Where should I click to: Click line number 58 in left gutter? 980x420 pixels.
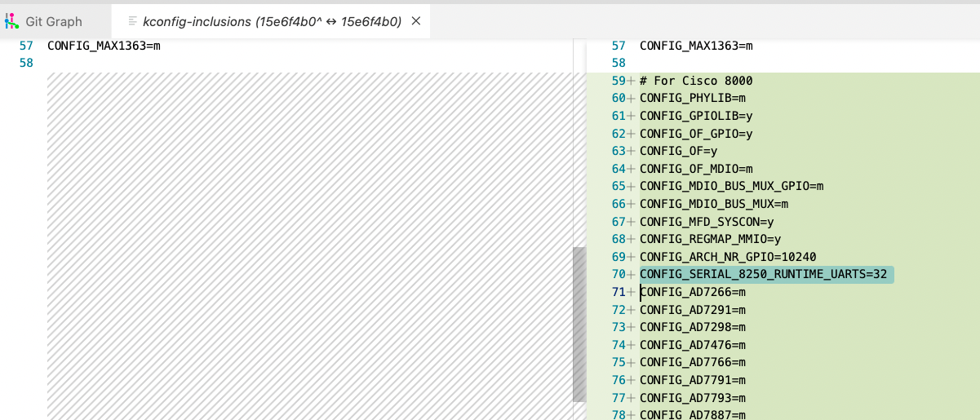pos(26,63)
